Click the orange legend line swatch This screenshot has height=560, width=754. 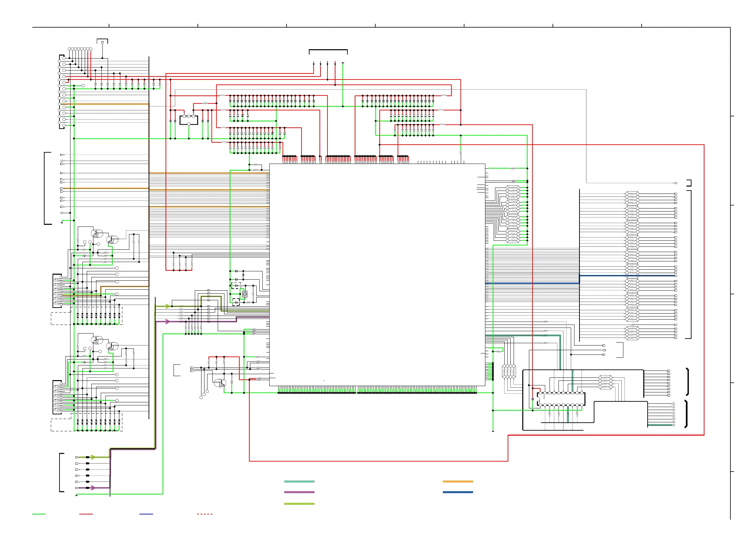coord(457,482)
